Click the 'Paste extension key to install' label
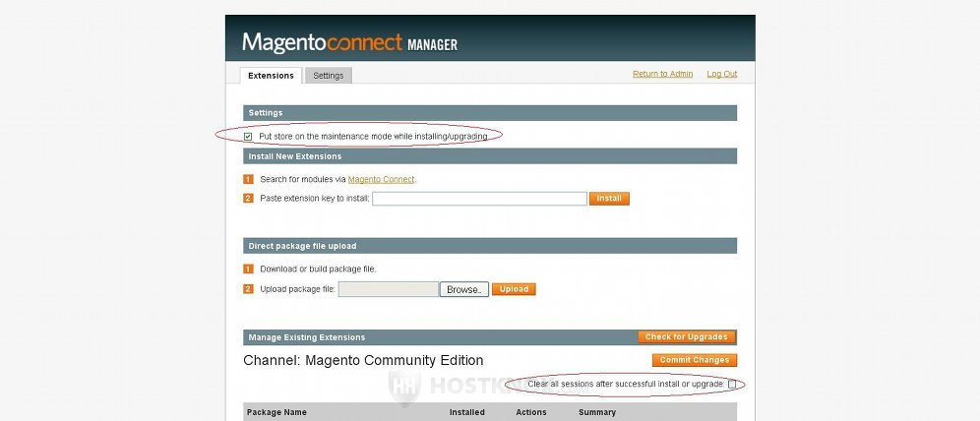Screen dimensions: 980x421 tap(315, 199)
